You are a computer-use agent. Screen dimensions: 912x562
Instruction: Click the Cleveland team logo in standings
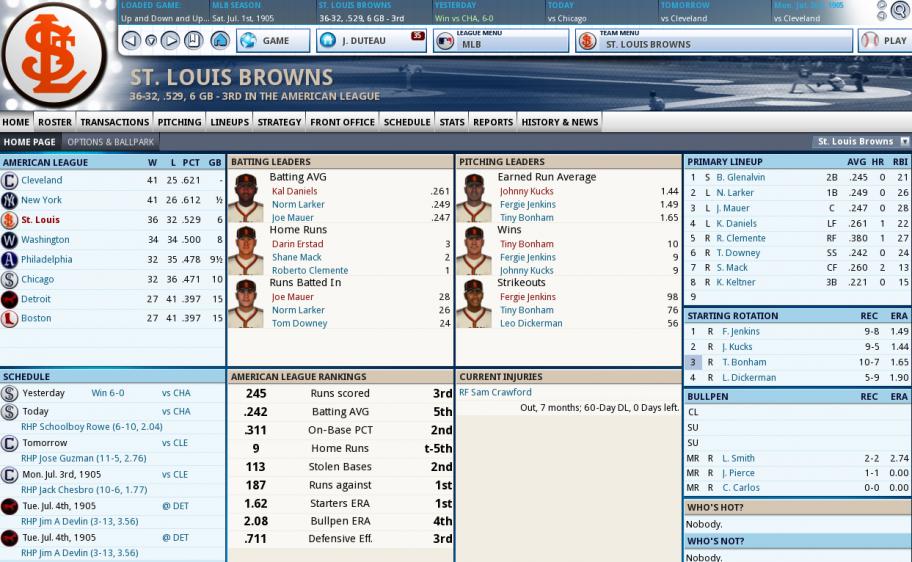coord(9,180)
